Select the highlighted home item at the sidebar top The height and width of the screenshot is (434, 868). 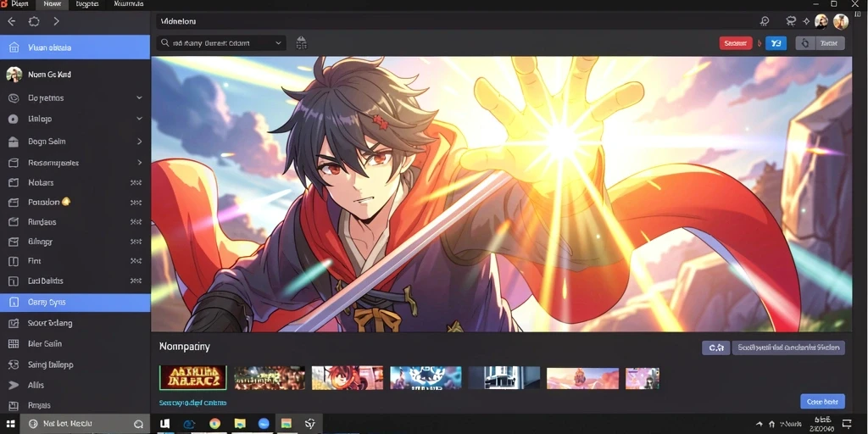(75, 47)
